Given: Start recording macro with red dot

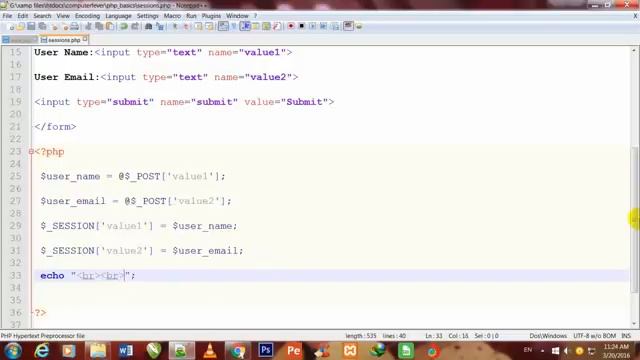Looking at the screenshot, I should (291, 26).
